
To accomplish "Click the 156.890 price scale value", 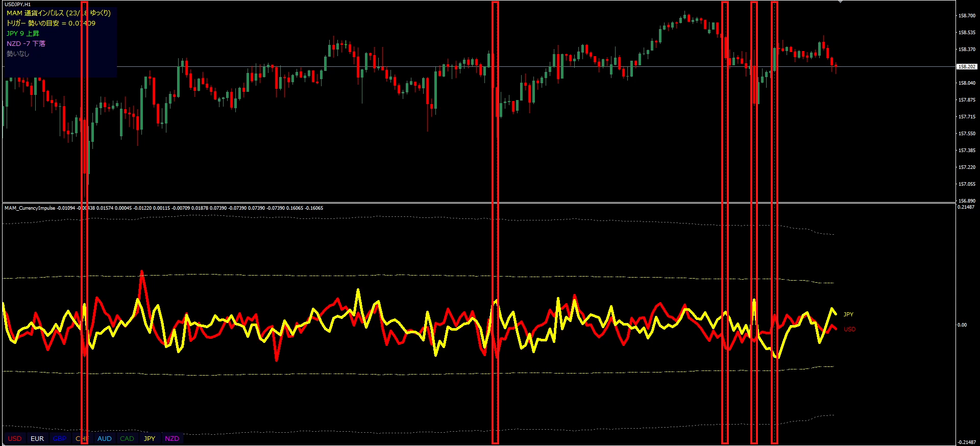I will coord(967,201).
